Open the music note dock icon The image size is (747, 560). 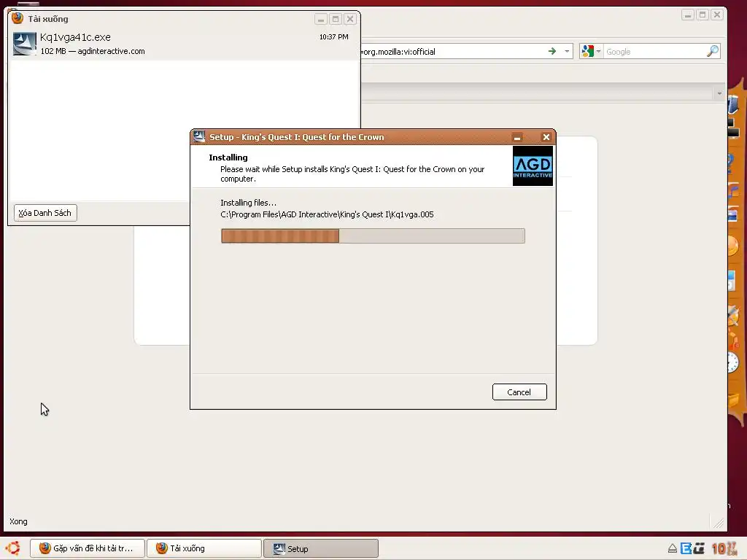pos(734,190)
